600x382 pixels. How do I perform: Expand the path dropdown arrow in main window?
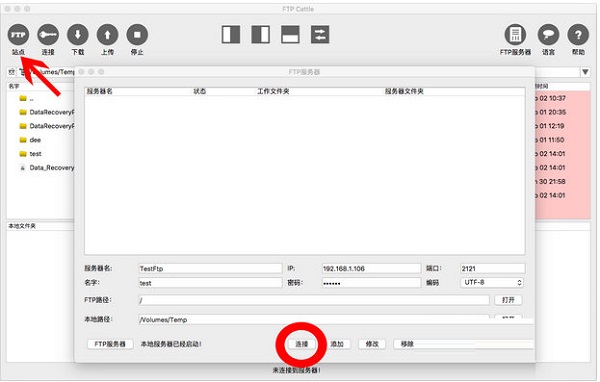(585, 72)
